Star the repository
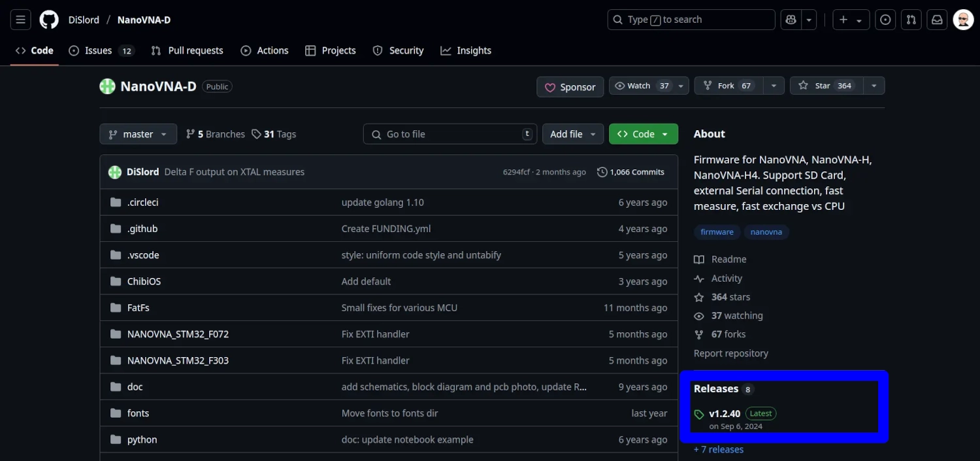 (x=826, y=86)
